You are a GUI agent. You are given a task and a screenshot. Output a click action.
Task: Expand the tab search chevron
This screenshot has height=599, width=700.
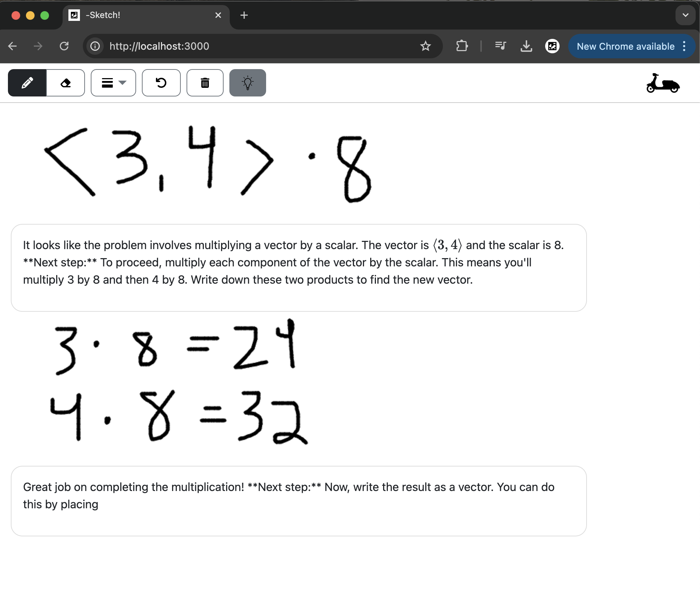[x=685, y=15]
